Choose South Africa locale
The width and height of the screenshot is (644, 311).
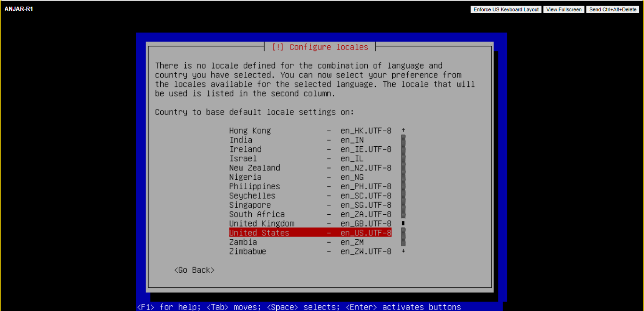[x=310, y=214]
